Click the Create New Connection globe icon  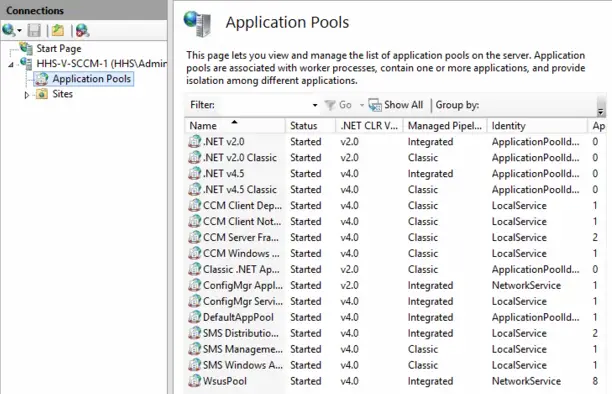coord(9,30)
